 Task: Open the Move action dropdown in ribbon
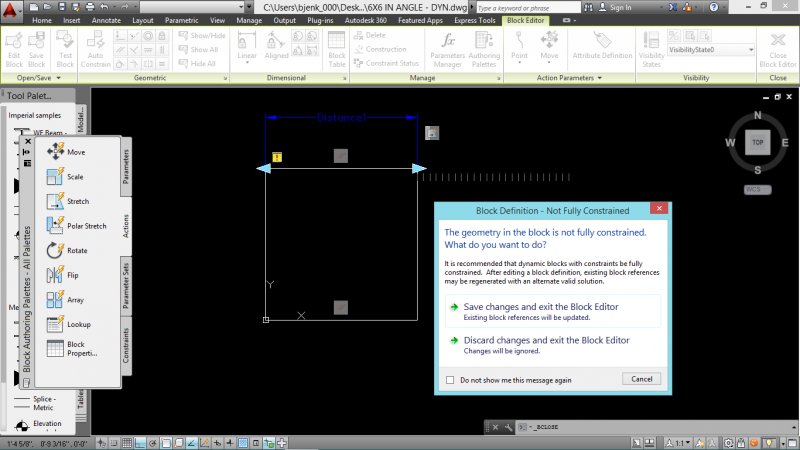click(x=549, y=62)
